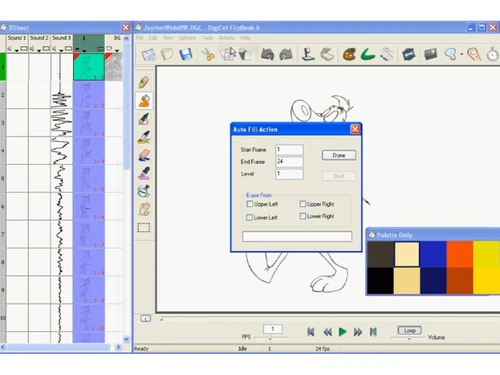Open the View menu
This screenshot has width=500, height=375.
pyautogui.click(x=168, y=38)
